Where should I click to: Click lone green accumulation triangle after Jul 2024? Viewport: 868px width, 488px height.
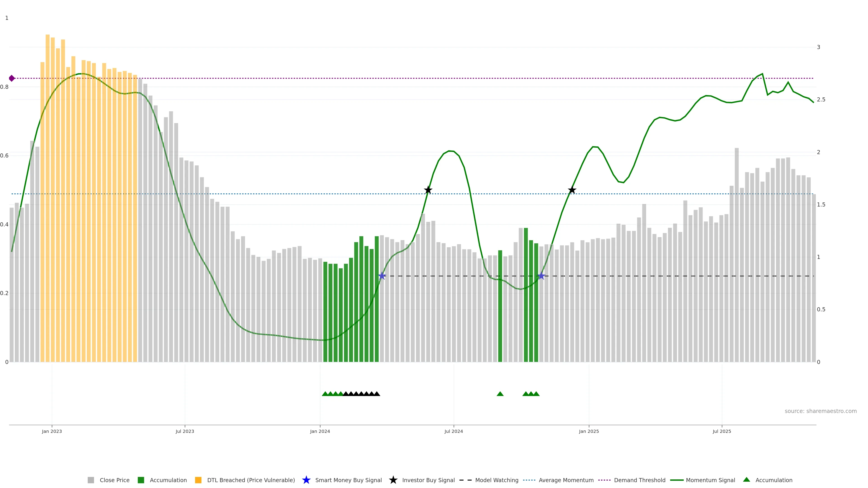click(500, 394)
